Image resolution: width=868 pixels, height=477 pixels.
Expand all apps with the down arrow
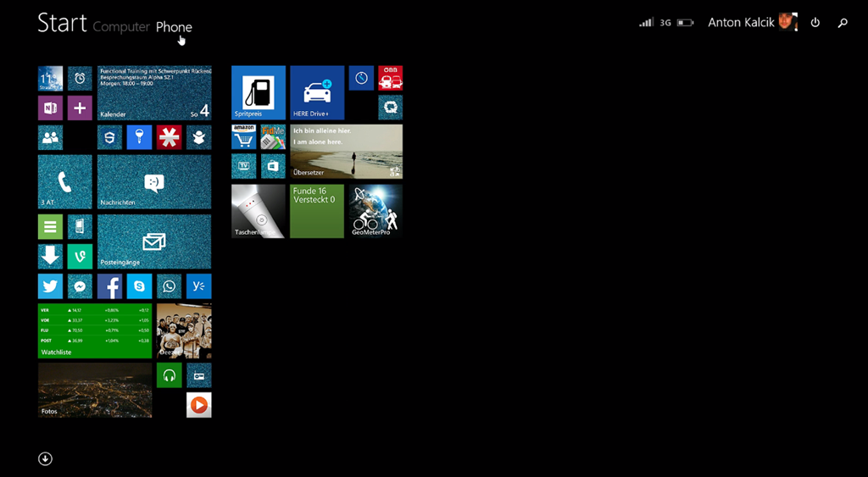tap(46, 458)
